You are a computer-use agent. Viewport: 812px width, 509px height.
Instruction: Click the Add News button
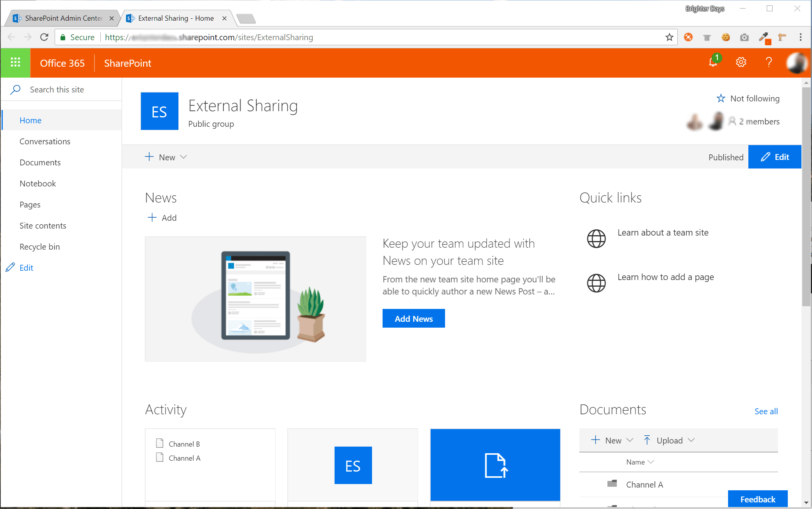point(414,318)
